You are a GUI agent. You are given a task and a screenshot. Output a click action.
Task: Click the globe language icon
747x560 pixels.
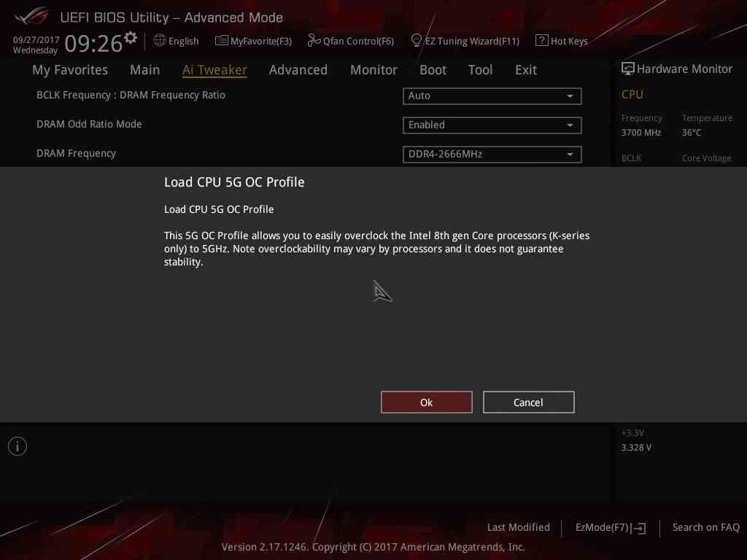click(x=160, y=41)
